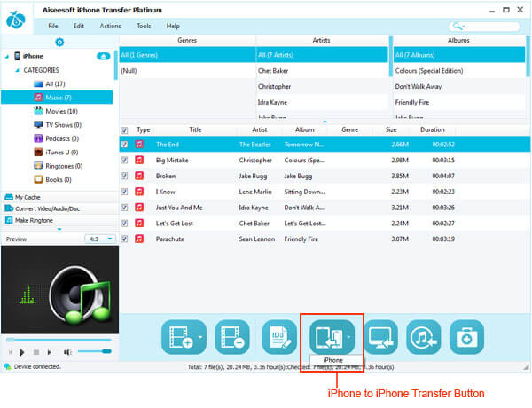Open the Edit menu

(79, 26)
